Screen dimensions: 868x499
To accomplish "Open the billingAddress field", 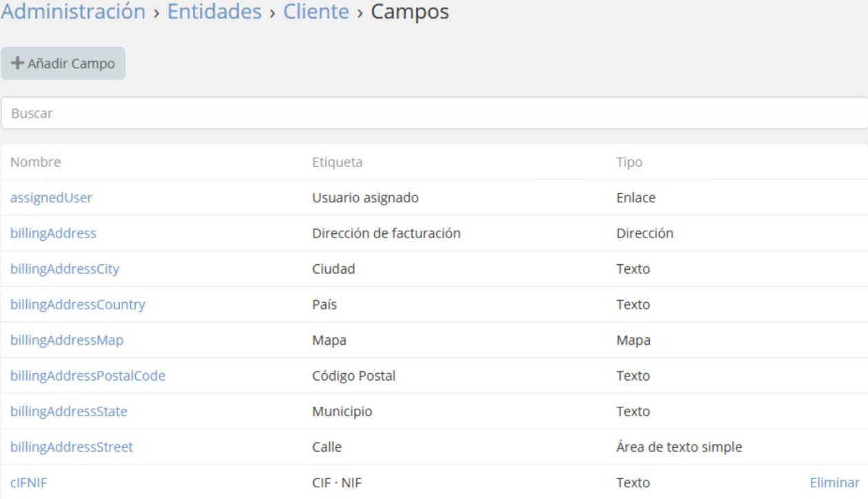I will tap(53, 233).
